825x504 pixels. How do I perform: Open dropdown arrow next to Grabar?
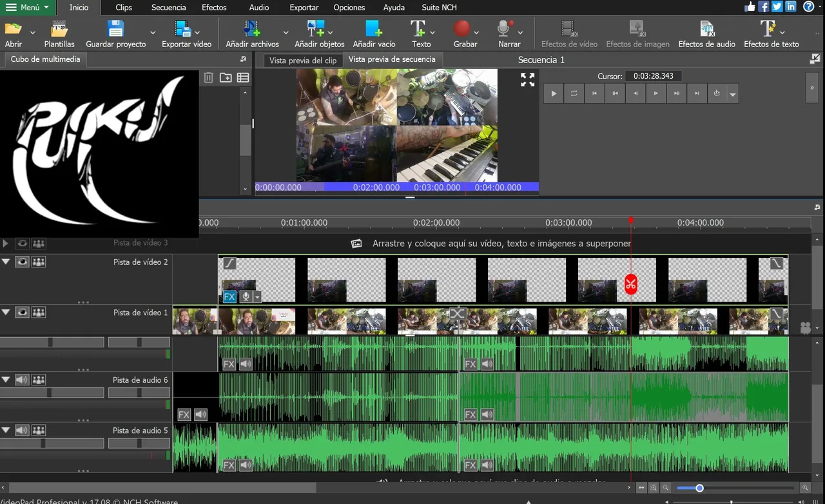[476, 32]
